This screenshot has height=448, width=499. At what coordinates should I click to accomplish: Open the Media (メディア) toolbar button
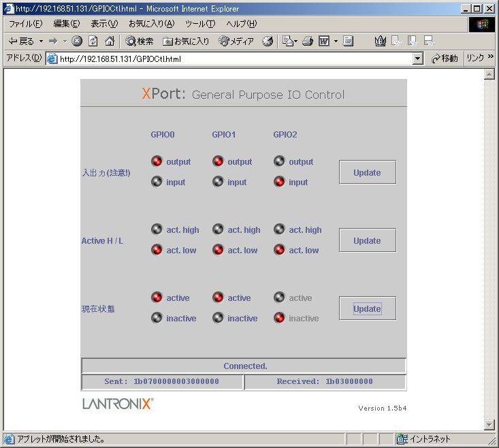(x=236, y=41)
